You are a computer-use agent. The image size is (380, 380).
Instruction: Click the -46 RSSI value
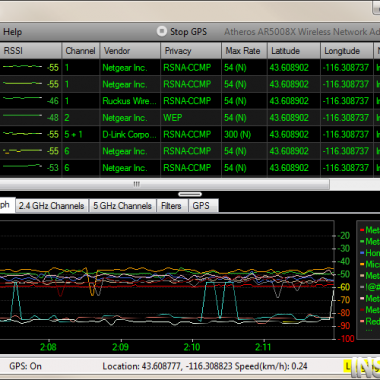(x=53, y=101)
